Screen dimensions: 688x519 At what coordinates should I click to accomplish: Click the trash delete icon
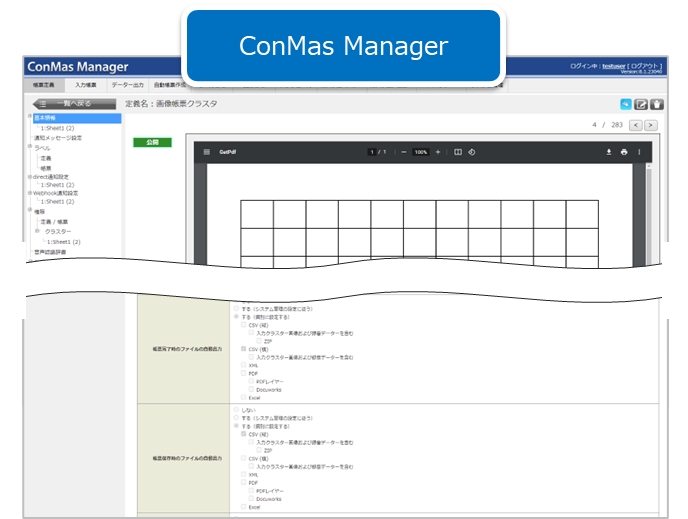click(x=657, y=104)
